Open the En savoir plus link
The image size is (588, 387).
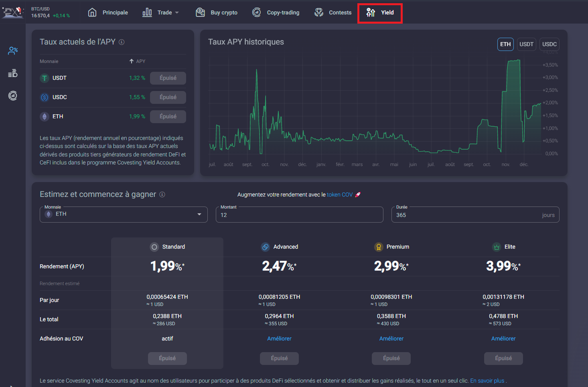tap(487, 381)
